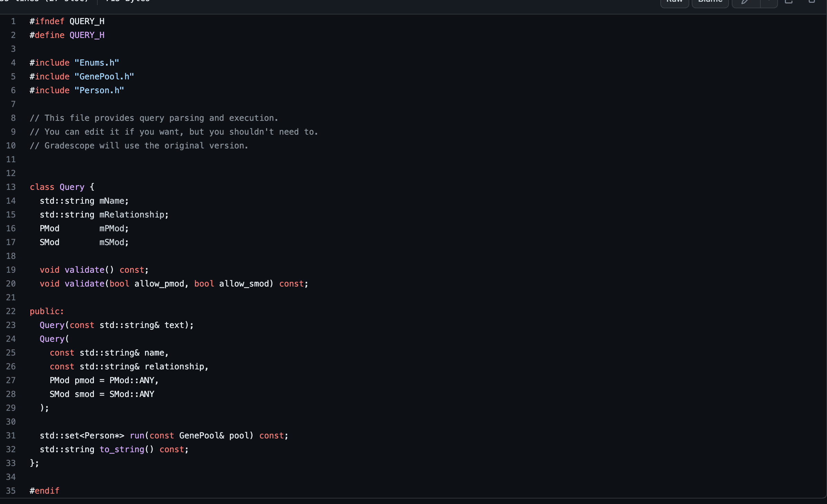The image size is (827, 504).
Task: Click the pencil edit file icon
Action: pyautogui.click(x=746, y=2)
